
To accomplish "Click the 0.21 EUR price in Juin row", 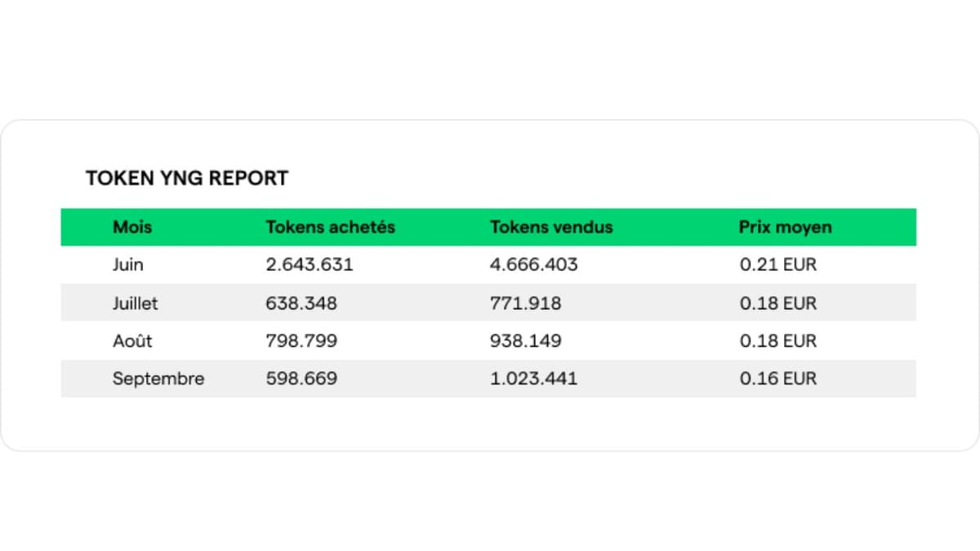I will click(x=778, y=264).
